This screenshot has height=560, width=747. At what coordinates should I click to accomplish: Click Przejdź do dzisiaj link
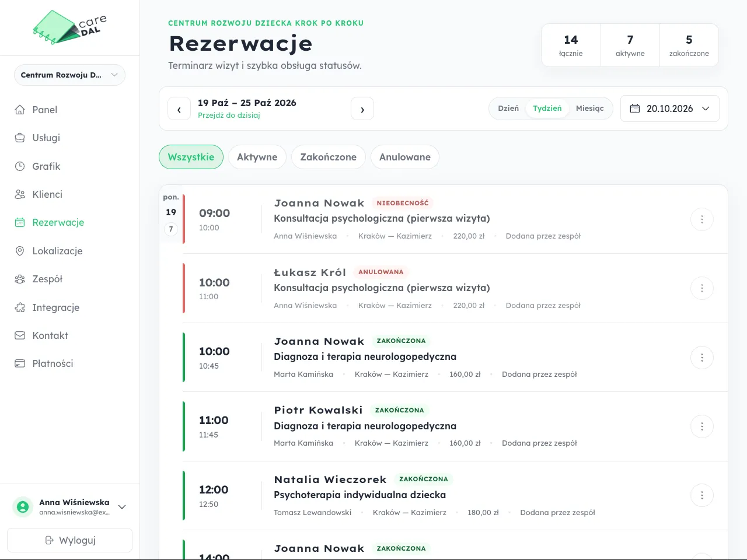(x=229, y=116)
